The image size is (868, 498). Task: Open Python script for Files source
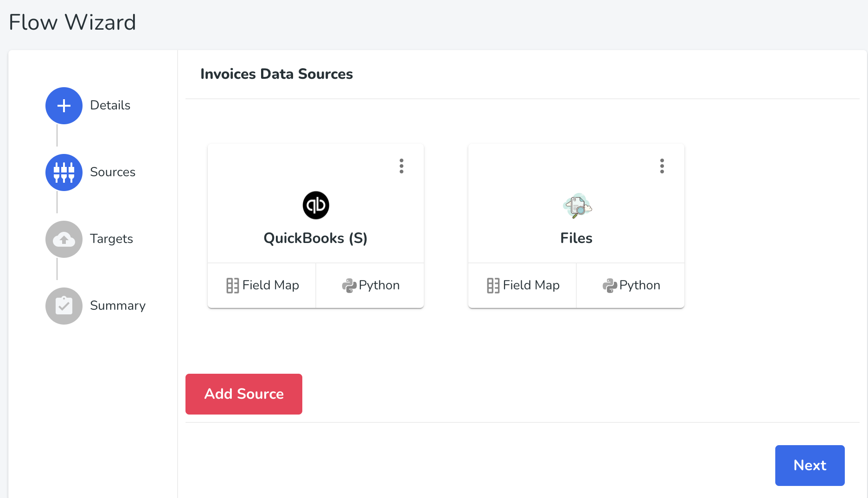pyautogui.click(x=631, y=285)
